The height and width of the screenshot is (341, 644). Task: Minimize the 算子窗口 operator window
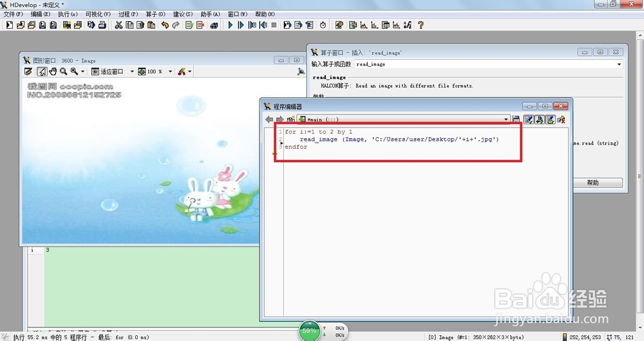click(x=585, y=52)
